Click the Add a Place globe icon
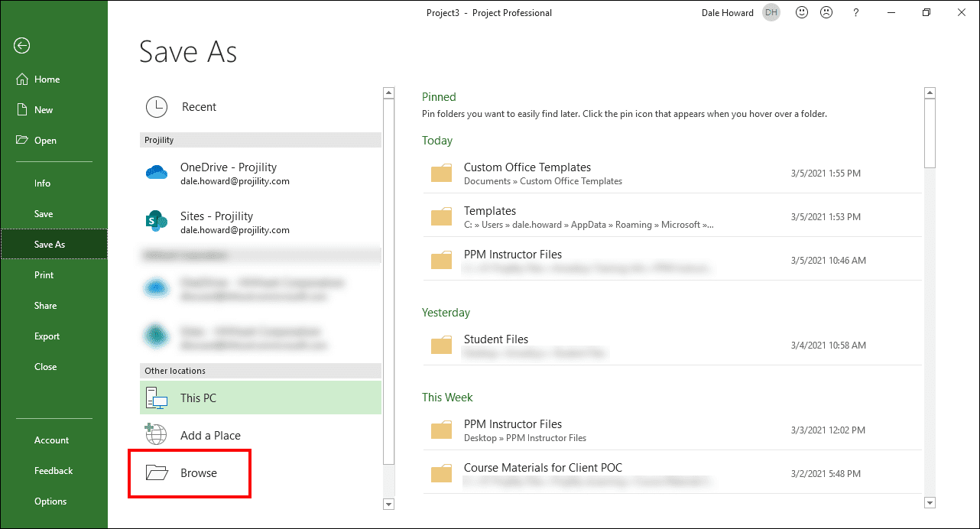This screenshot has width=980, height=529. click(x=156, y=434)
